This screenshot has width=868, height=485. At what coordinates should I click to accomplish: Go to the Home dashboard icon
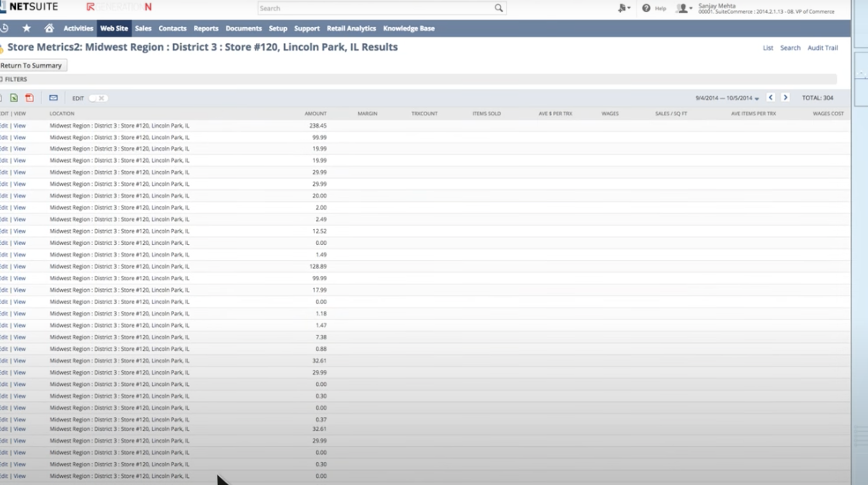click(49, 28)
